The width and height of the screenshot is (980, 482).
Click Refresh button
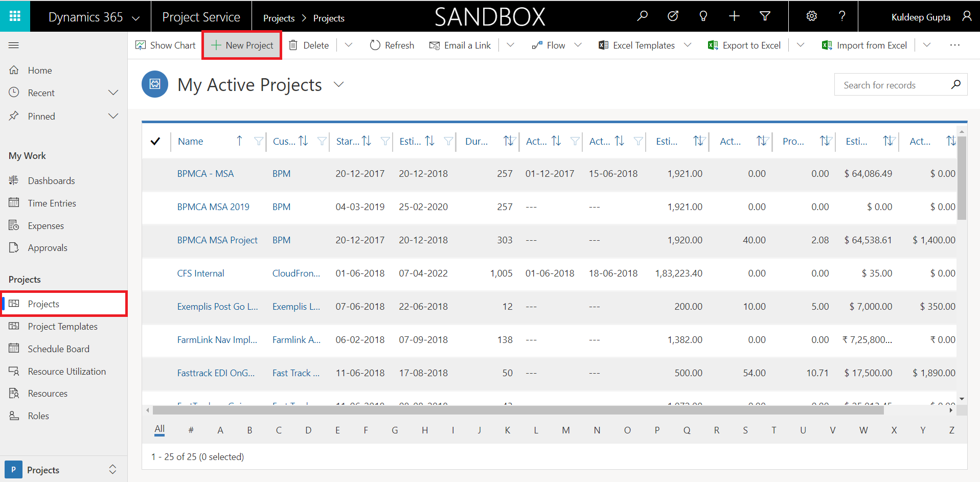[392, 45]
